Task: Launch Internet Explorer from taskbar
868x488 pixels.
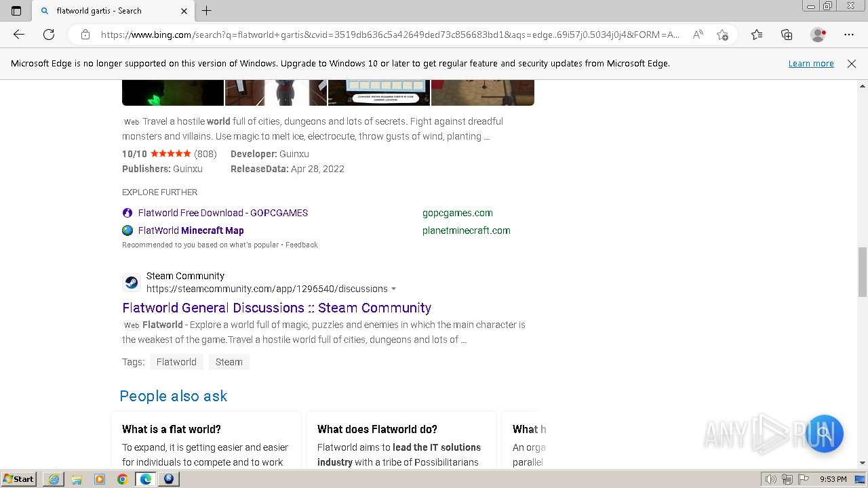Action: (54, 479)
